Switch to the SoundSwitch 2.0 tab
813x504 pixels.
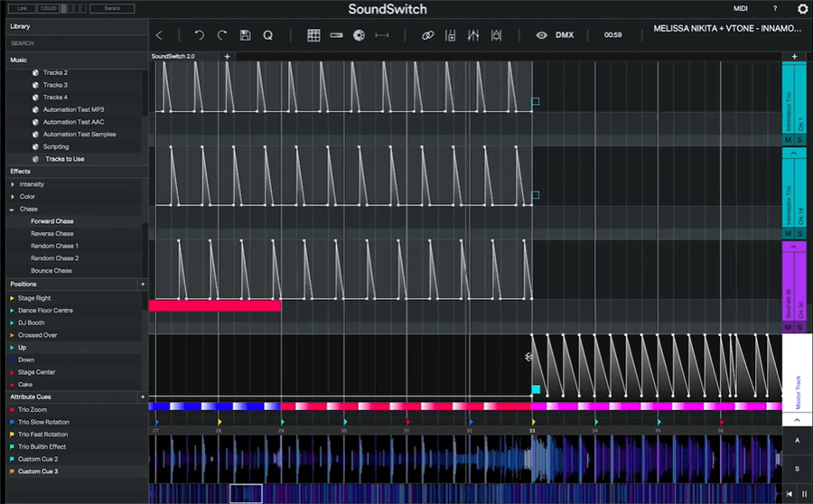(x=173, y=56)
